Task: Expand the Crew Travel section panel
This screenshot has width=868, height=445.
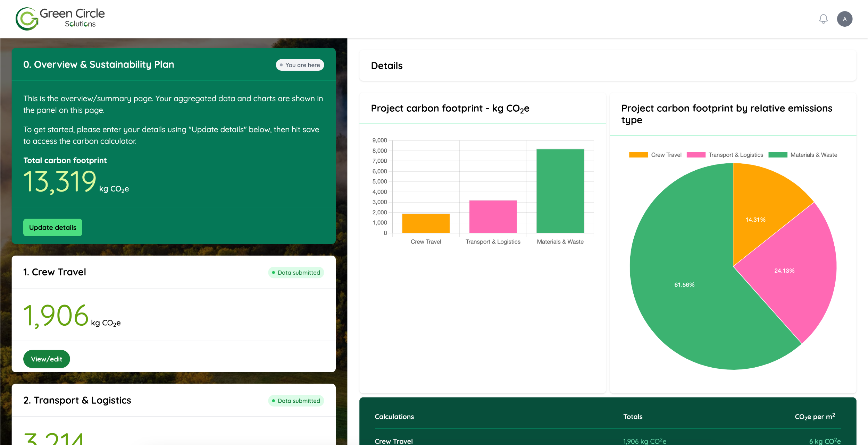Action: tap(55, 272)
